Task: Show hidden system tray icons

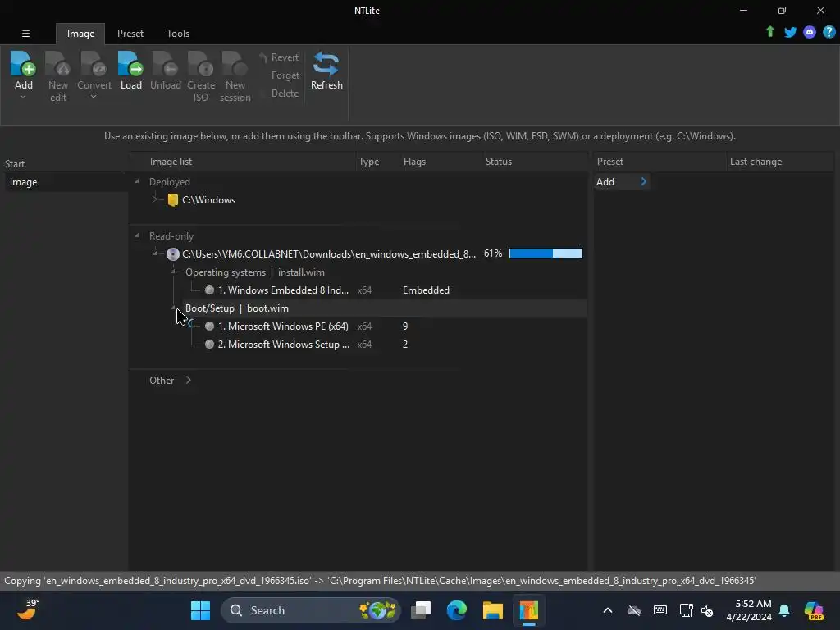Action: (x=608, y=610)
